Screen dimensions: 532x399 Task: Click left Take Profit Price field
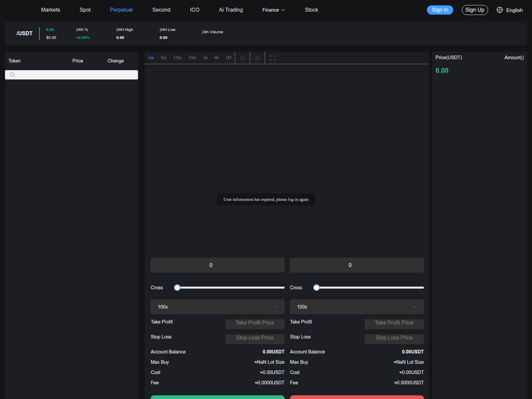(x=255, y=324)
